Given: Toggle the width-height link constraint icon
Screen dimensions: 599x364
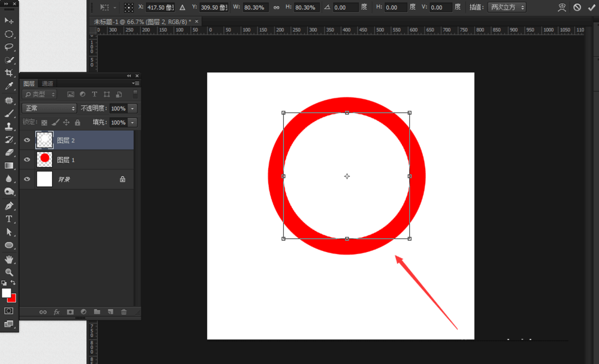Looking at the screenshot, I should click(276, 8).
